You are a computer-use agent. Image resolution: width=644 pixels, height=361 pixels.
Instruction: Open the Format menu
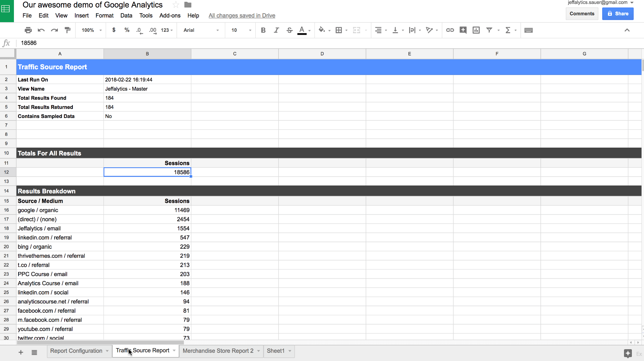pos(104,15)
